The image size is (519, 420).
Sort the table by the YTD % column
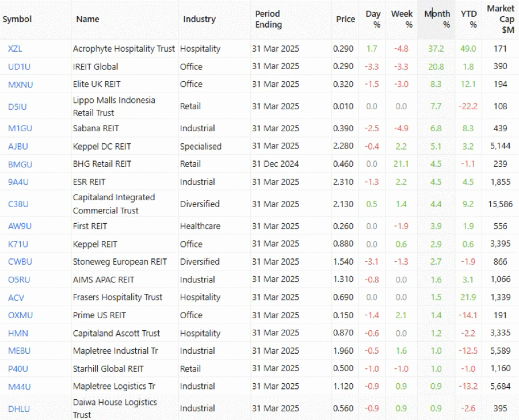coord(469,19)
